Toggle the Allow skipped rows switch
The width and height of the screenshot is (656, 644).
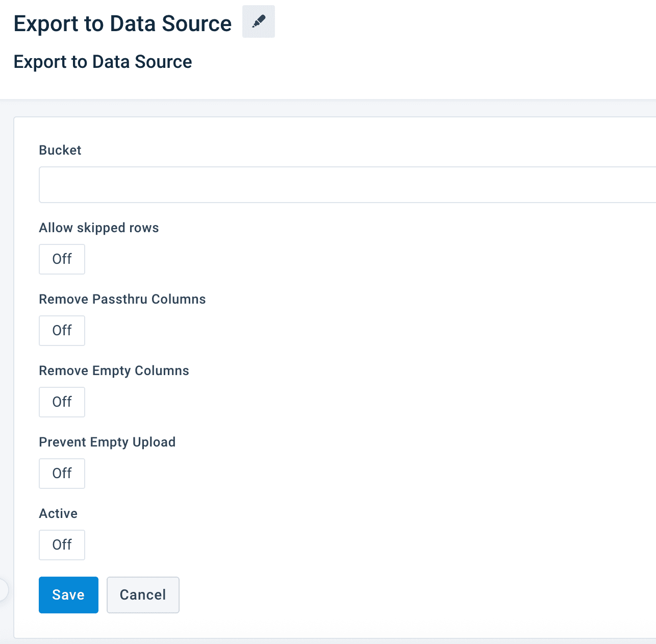[x=62, y=259]
